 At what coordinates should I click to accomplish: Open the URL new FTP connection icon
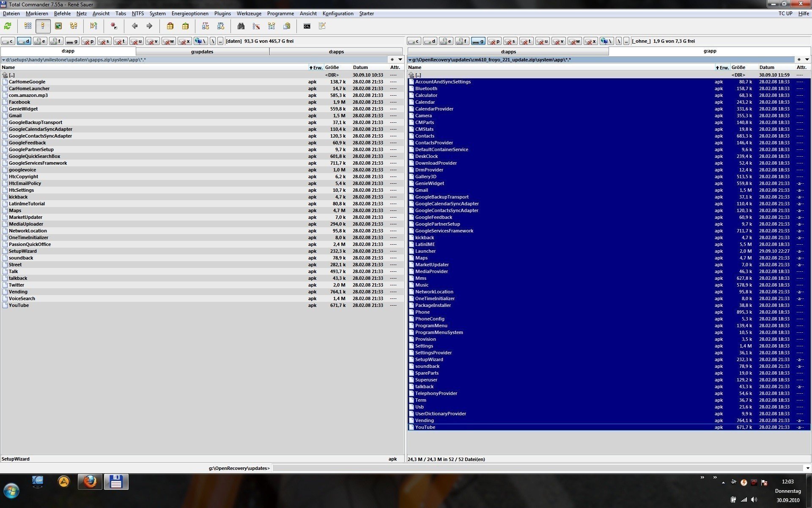[221, 26]
